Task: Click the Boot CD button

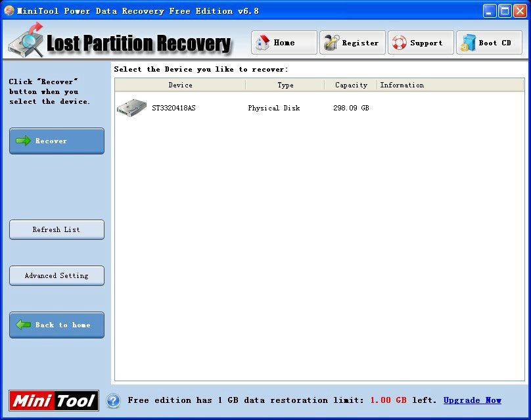Action: pos(490,43)
